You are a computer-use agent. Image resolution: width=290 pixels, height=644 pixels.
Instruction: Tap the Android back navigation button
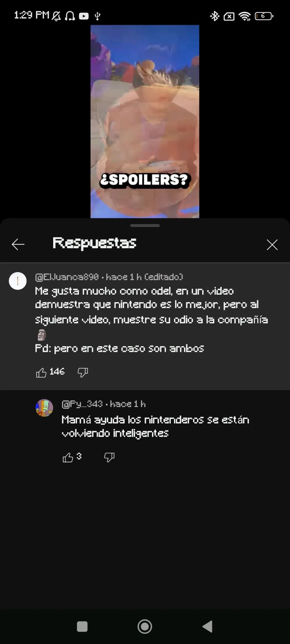click(x=208, y=626)
